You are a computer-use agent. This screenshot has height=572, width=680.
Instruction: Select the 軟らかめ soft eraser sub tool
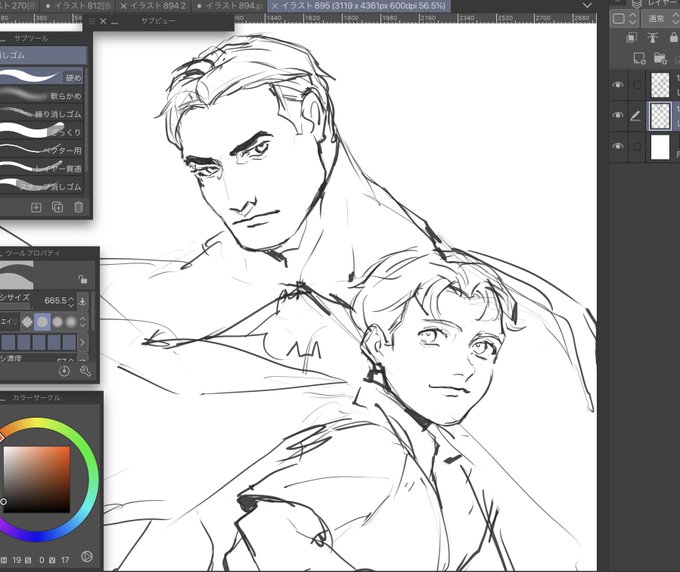[41, 95]
